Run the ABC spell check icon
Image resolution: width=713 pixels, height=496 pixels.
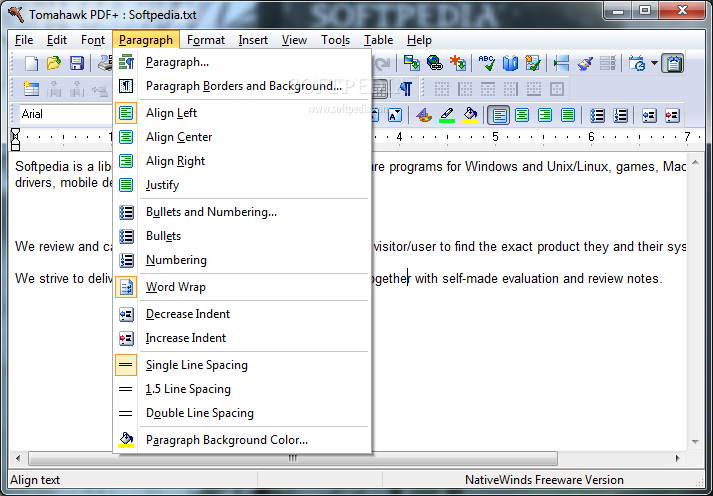coord(487,63)
